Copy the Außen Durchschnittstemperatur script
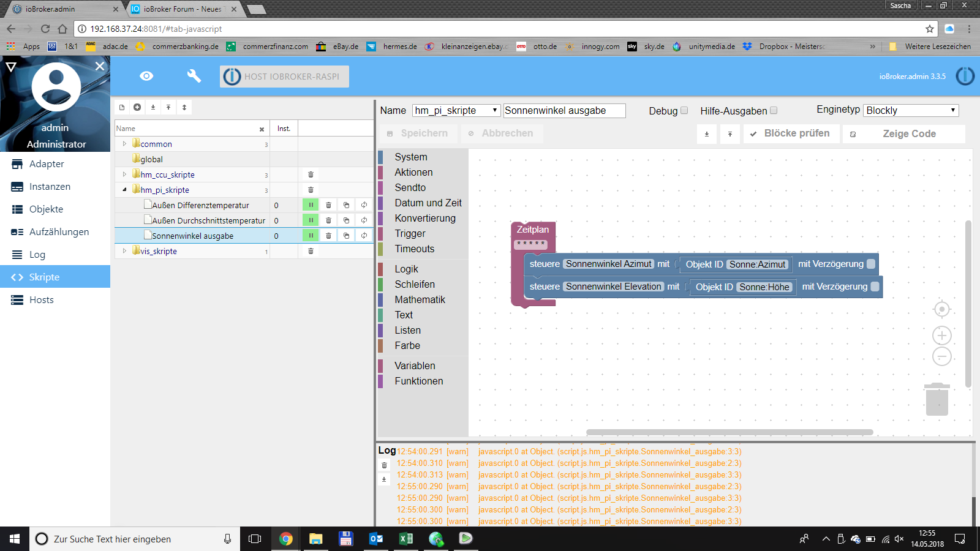The height and width of the screenshot is (551, 980). [346, 220]
